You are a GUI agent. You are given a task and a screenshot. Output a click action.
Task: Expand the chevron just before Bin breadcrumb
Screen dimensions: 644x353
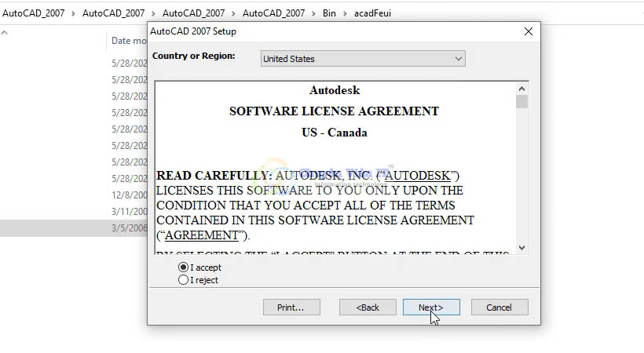tap(313, 13)
